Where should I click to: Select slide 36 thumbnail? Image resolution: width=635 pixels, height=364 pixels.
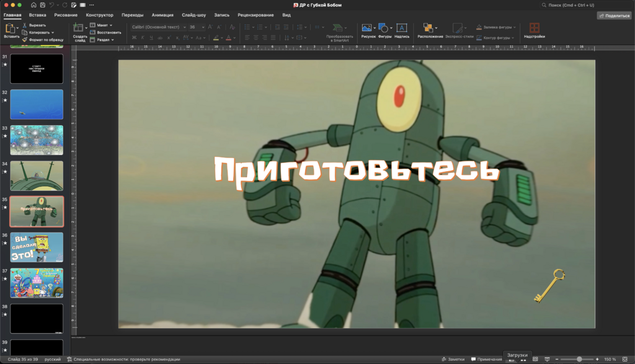point(37,247)
